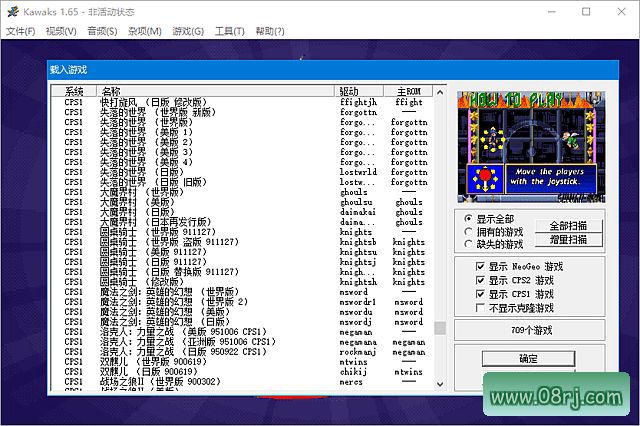Open the 杂项(M) menu
Image resolution: width=640 pixels, height=426 pixels.
(x=145, y=31)
